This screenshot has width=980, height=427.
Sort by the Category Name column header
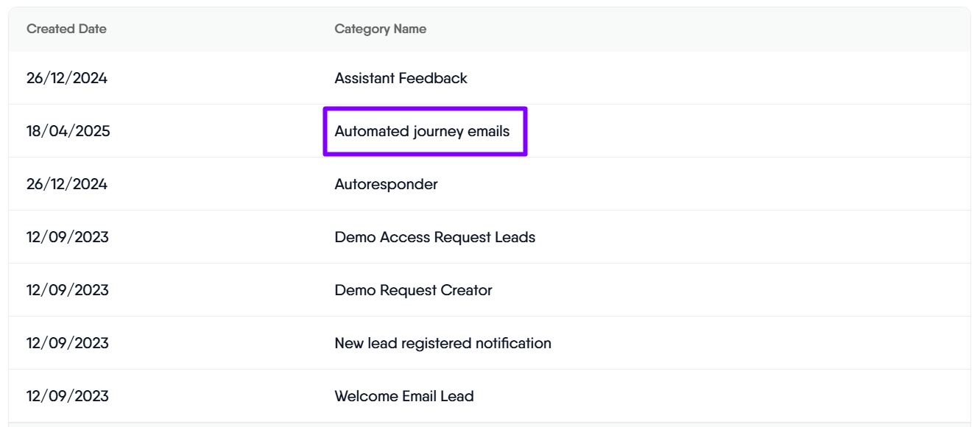click(380, 29)
